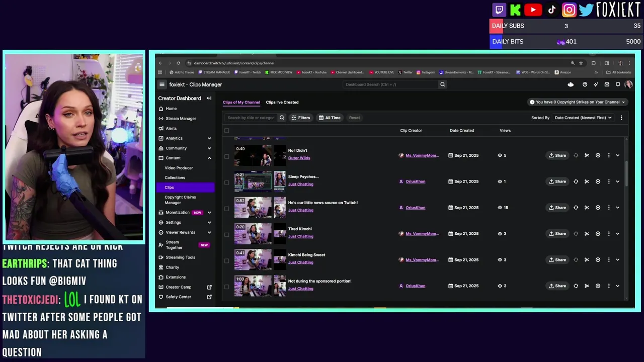644x362 pixels.
Task: Click the clips list vertical scrollbar
Action: pyautogui.click(x=626, y=173)
